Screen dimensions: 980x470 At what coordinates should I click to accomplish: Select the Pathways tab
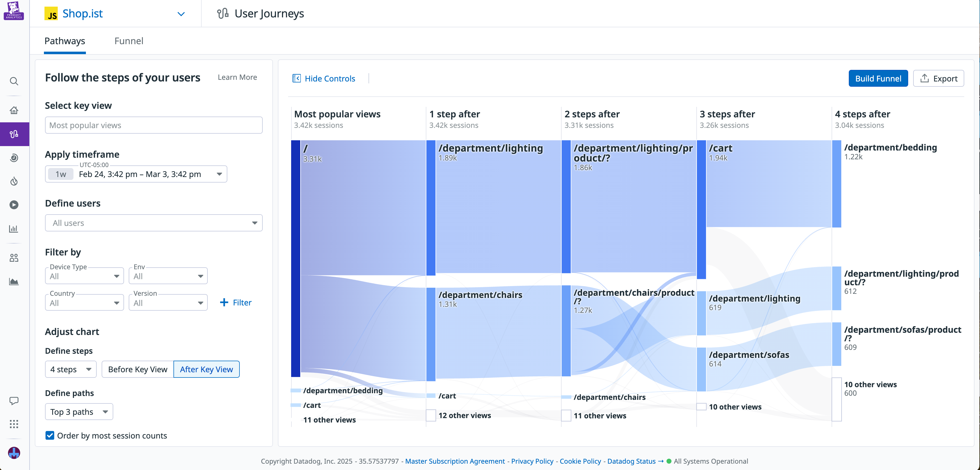[x=65, y=41]
